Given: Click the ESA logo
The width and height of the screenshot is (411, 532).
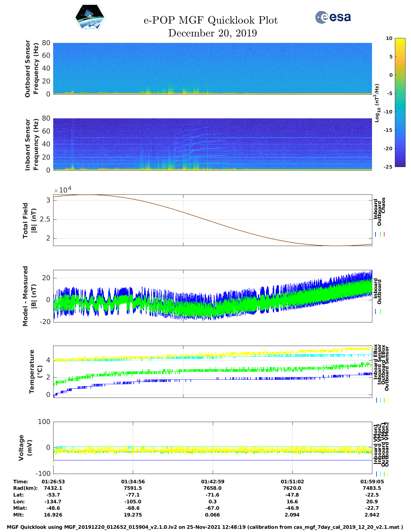Looking at the screenshot, I should (333, 17).
